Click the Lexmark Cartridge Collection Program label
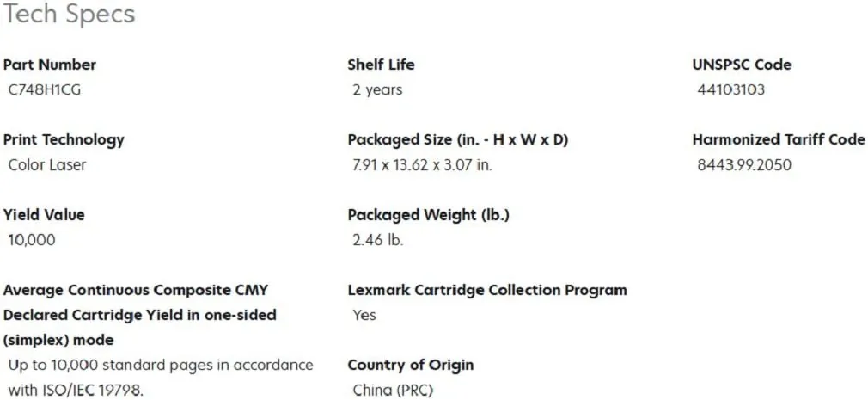The height and width of the screenshot is (400, 868). [487, 290]
